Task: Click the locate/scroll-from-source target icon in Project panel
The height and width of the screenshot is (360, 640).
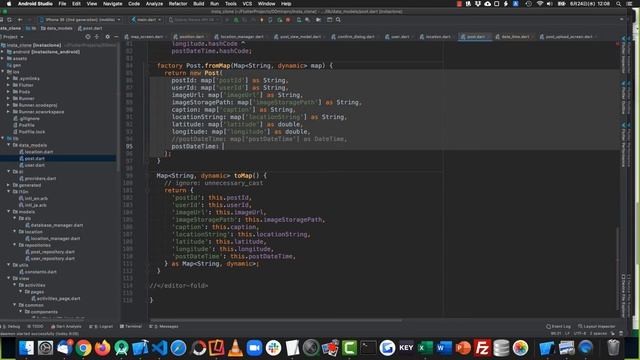Action: click(88, 37)
